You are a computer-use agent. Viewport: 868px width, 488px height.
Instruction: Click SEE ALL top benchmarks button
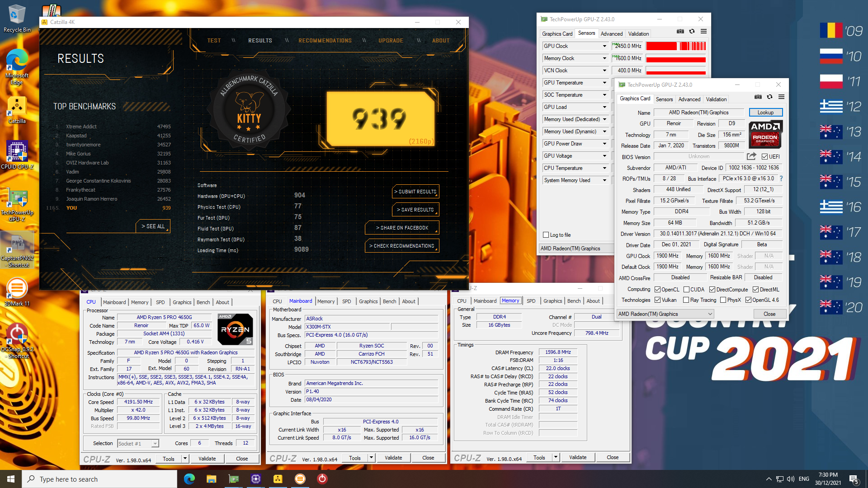153,226
